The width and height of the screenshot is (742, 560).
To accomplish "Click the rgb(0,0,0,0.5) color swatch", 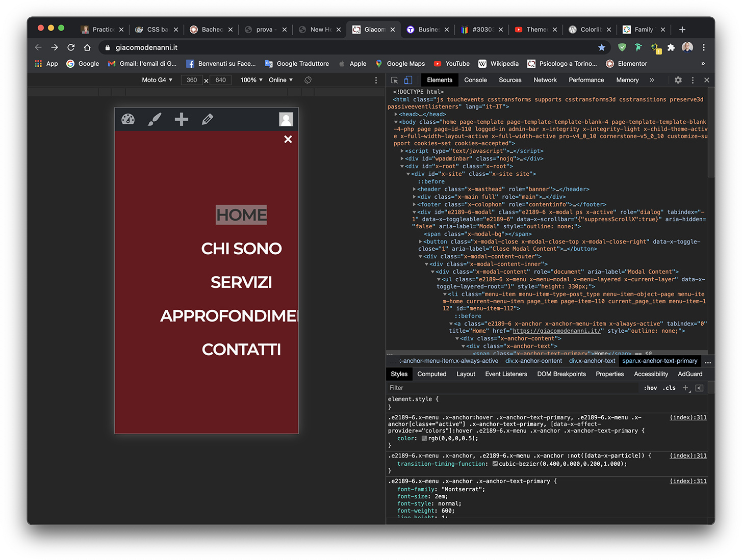I will (x=424, y=438).
